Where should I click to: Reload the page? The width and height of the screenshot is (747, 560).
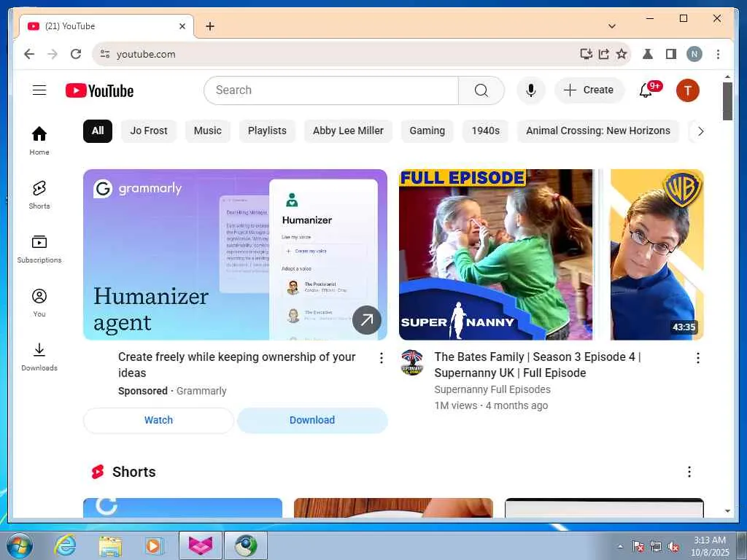[x=76, y=54]
